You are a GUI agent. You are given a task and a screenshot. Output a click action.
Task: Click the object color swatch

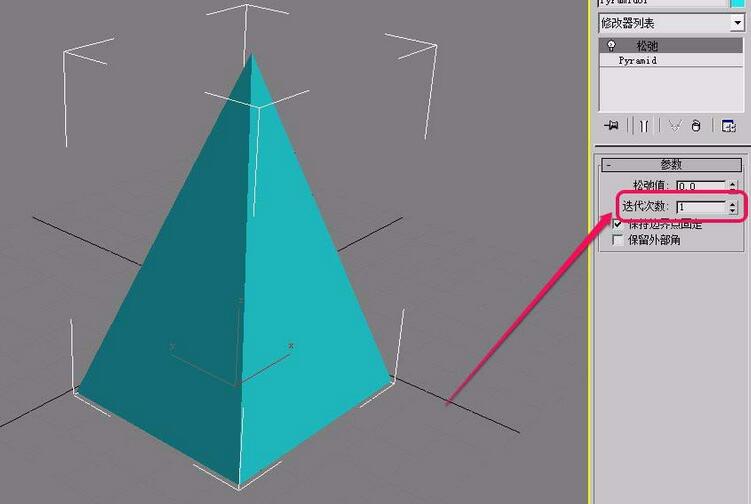[x=737, y=2]
